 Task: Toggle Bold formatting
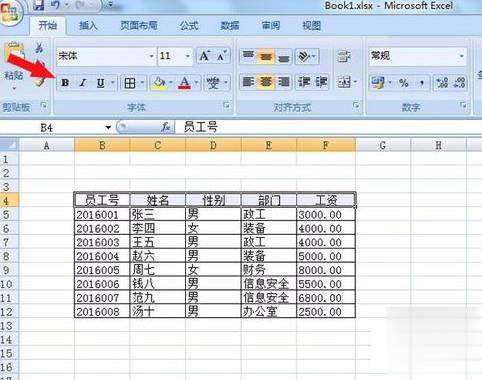(x=65, y=83)
